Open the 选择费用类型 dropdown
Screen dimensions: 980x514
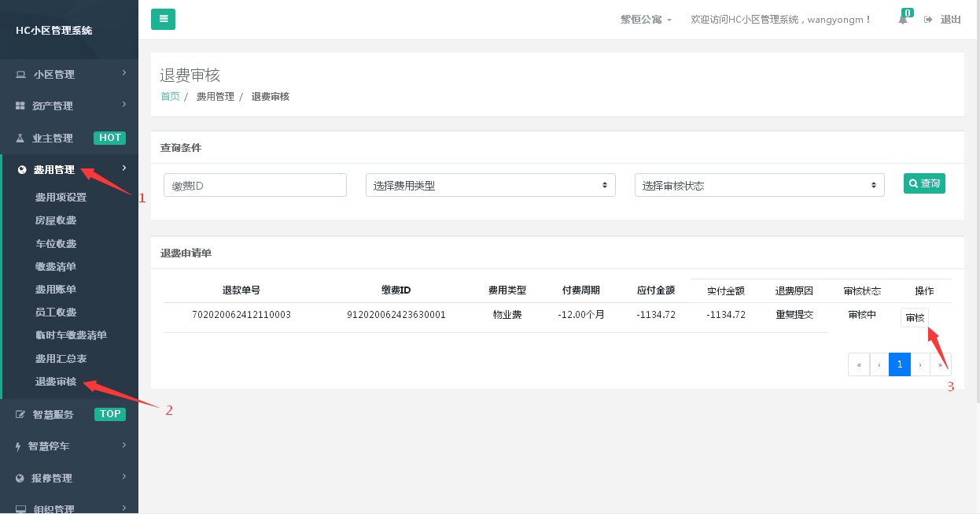pos(491,185)
